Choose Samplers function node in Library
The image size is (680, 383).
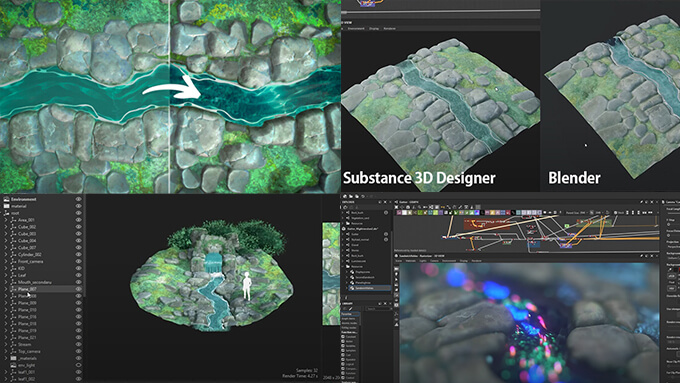350,350
